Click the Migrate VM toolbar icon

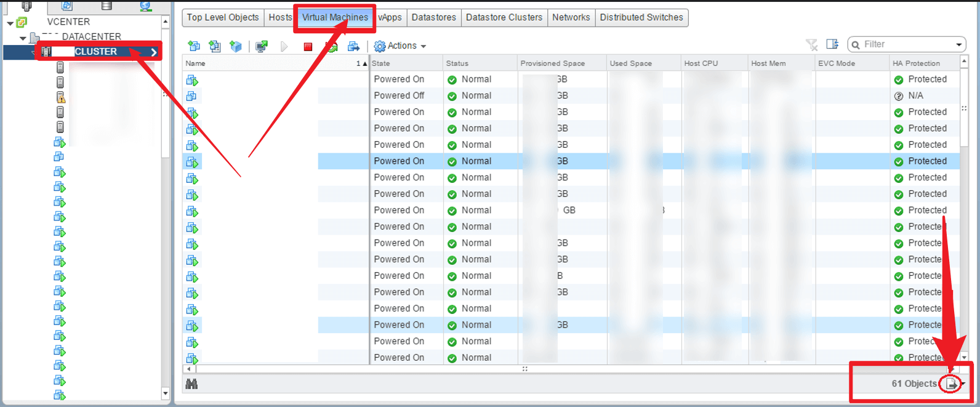353,46
